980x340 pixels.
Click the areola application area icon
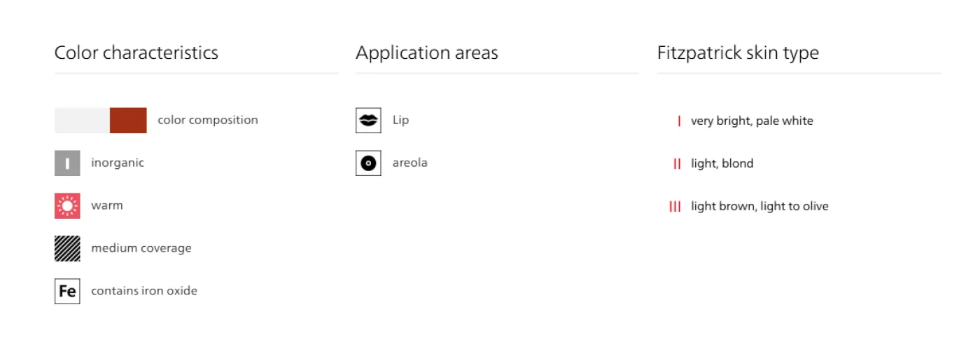click(x=368, y=163)
